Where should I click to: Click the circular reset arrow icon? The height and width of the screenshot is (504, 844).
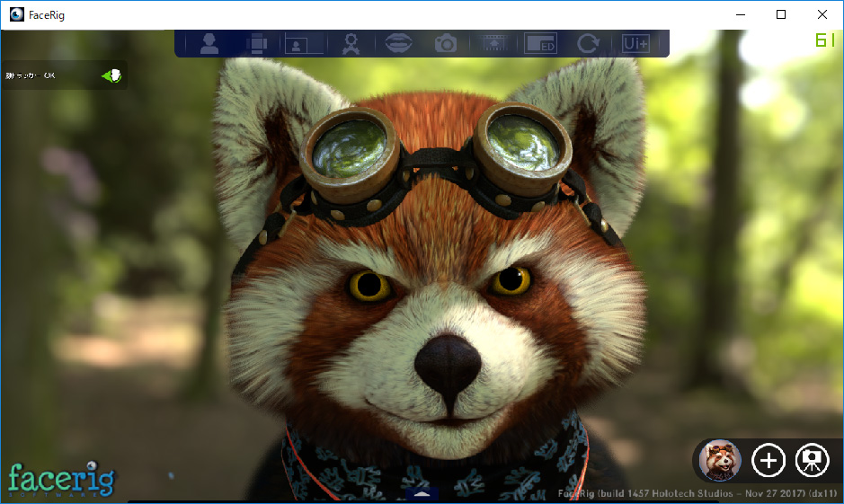[x=588, y=43]
